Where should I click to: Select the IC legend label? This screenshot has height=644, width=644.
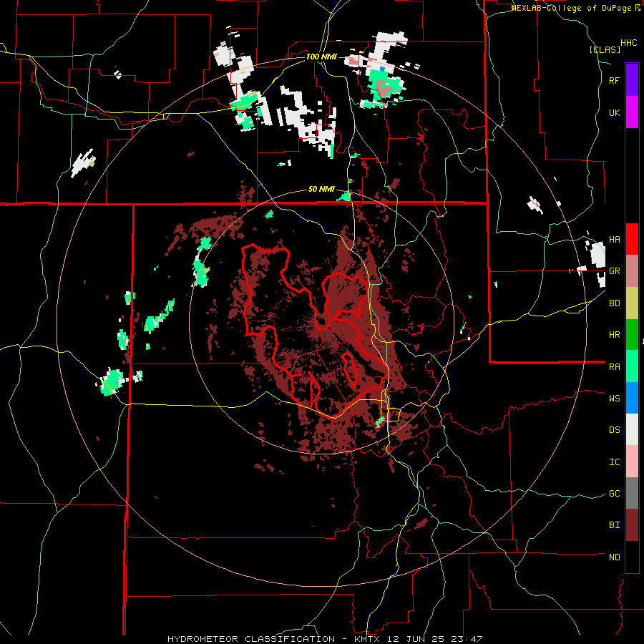[614, 462]
